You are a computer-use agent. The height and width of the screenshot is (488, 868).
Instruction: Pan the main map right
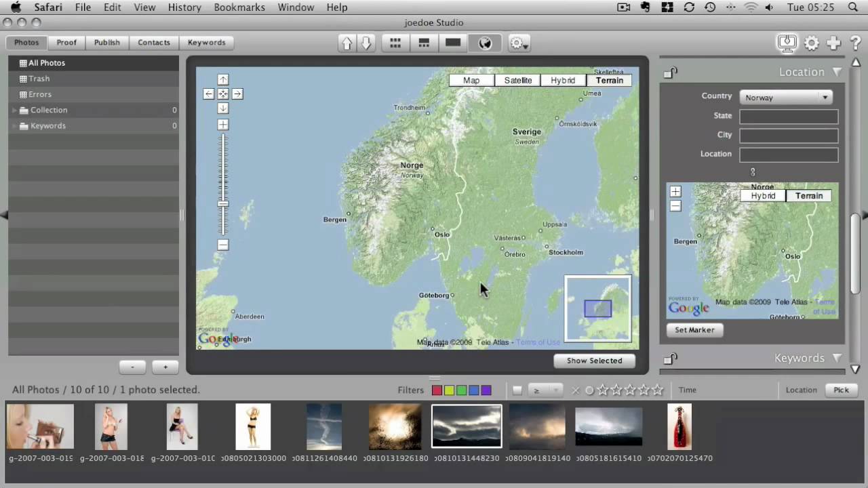(237, 94)
